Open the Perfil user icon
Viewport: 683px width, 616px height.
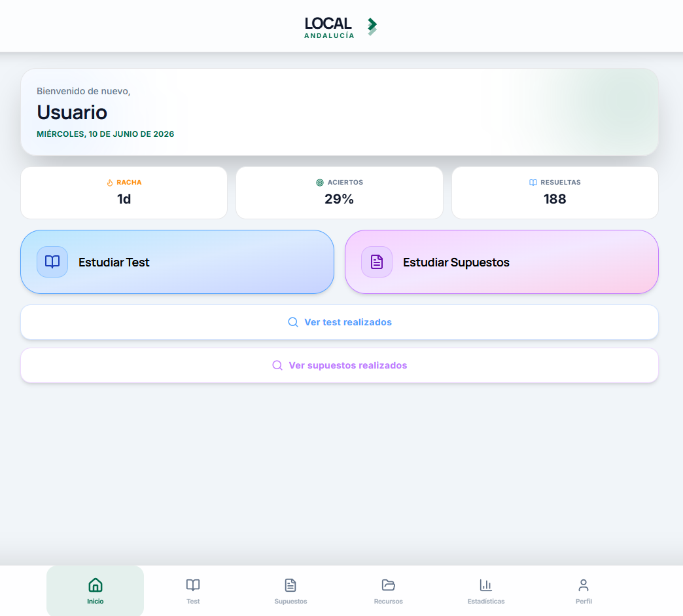coord(584,585)
